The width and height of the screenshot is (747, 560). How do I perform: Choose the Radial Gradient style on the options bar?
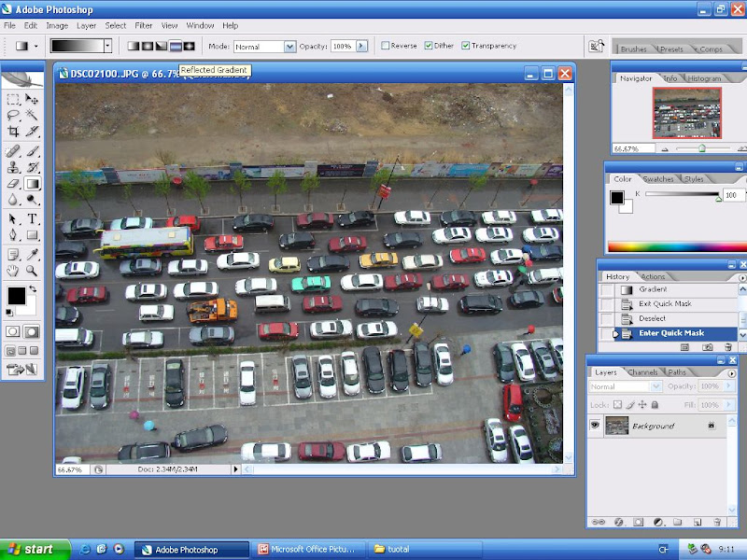[146, 45]
